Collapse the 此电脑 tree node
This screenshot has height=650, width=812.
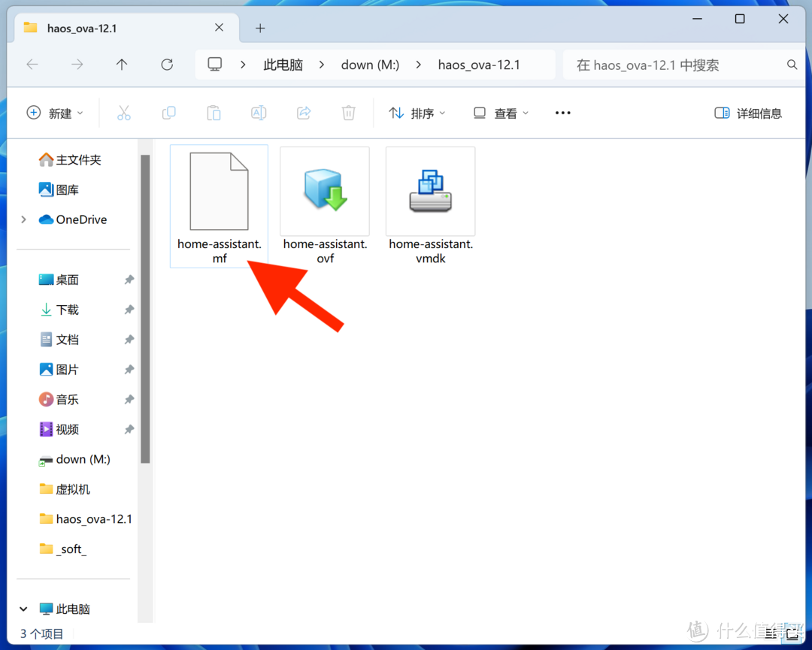click(23, 609)
